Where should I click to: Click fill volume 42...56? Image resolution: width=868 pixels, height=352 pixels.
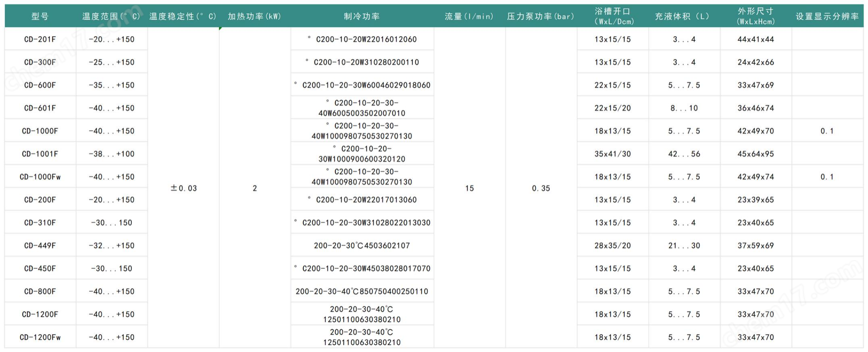coord(684,154)
